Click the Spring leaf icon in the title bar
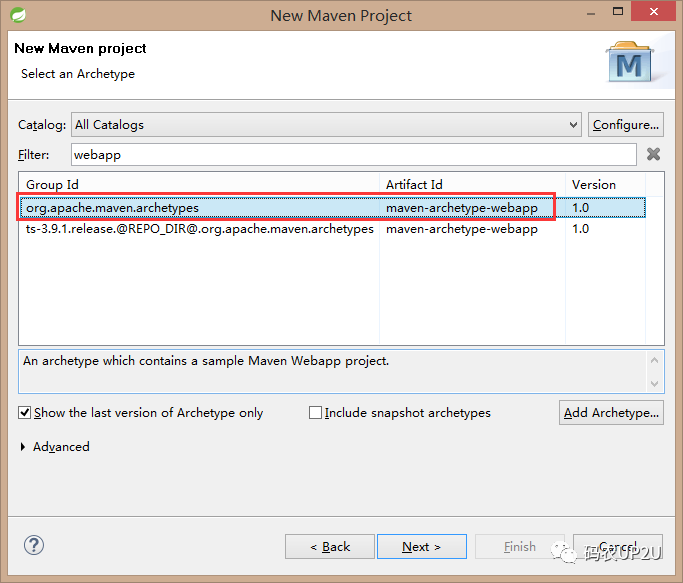The image size is (683, 583). click(x=18, y=15)
